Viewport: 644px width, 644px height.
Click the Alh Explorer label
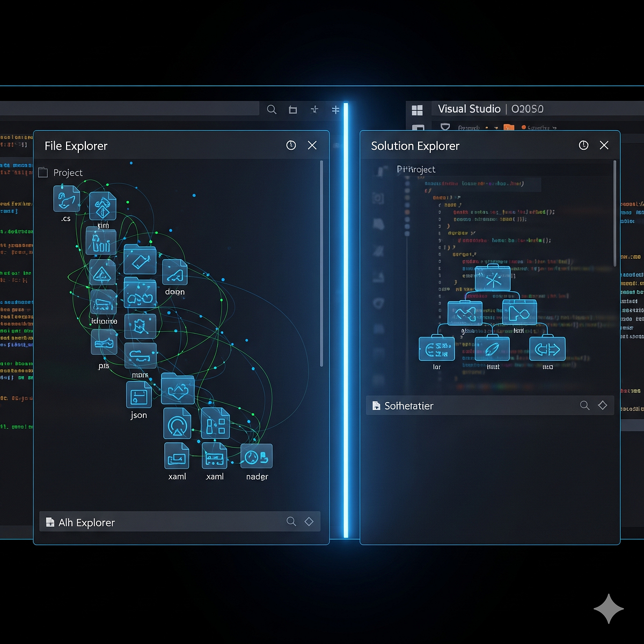[86, 522]
